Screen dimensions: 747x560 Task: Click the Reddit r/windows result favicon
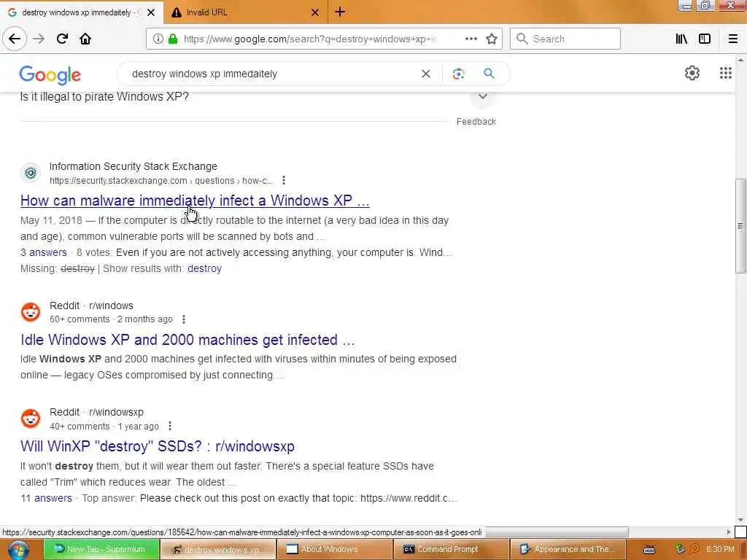(x=31, y=312)
